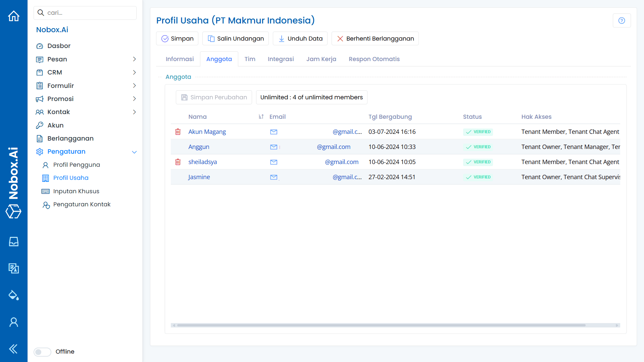644x362 pixels.
Task: Collapse the Pengaturan menu section
Action: pyautogui.click(x=134, y=152)
